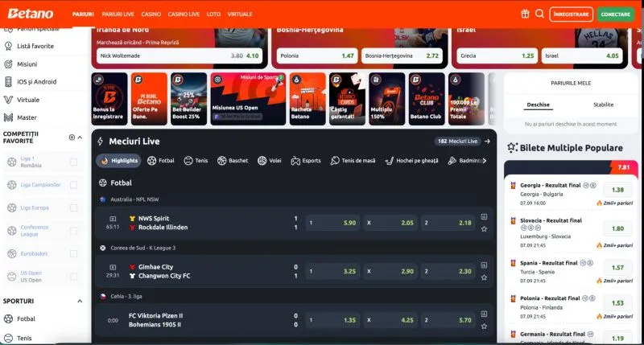This screenshot has width=644, height=345.
Task: Select Tenis under Sporturi sidebar
Action: point(24,338)
